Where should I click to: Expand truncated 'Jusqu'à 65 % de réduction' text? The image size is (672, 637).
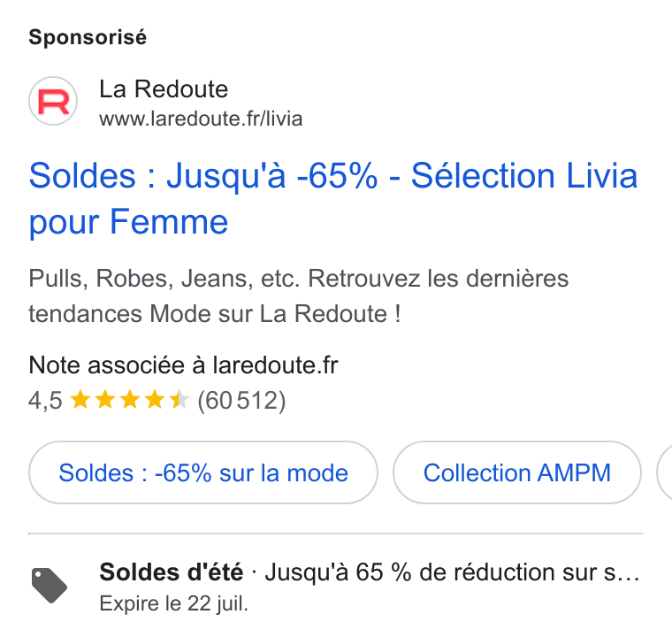452,572
